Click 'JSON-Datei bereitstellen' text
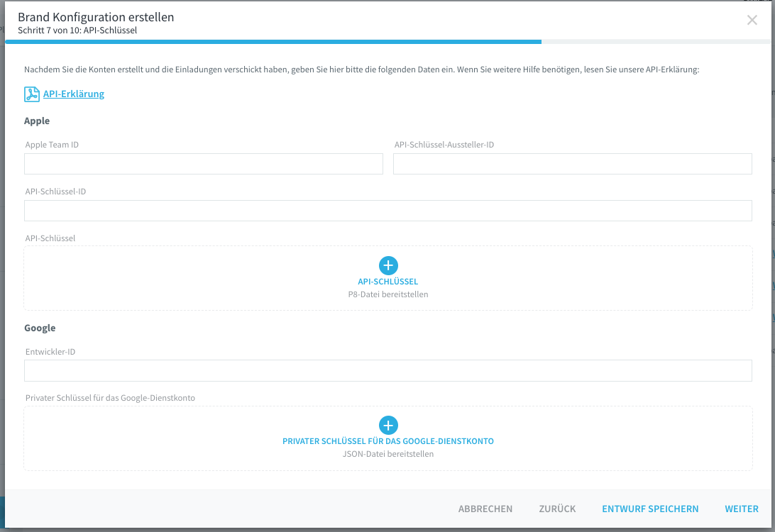Image resolution: width=775 pixels, height=532 pixels. [x=388, y=454]
